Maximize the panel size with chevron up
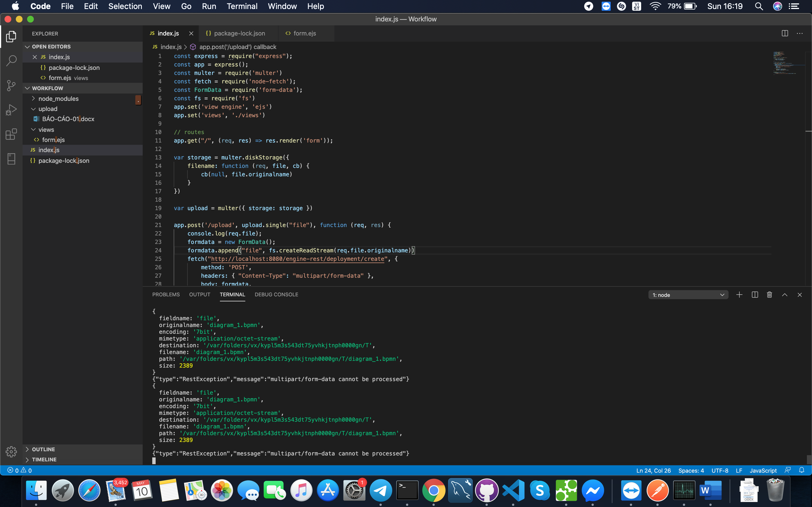 (x=784, y=295)
